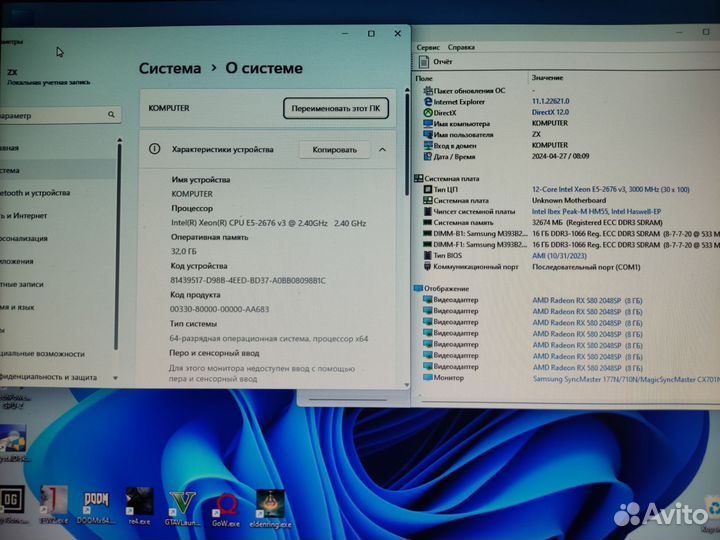
Task: Click the Intel Xeon E5-2676 v3 processor text
Action: tap(268, 223)
